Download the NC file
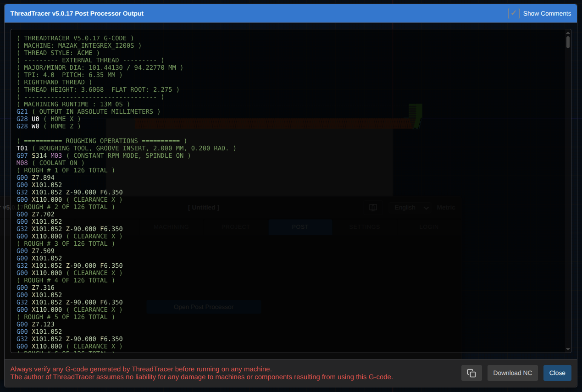 click(x=513, y=373)
